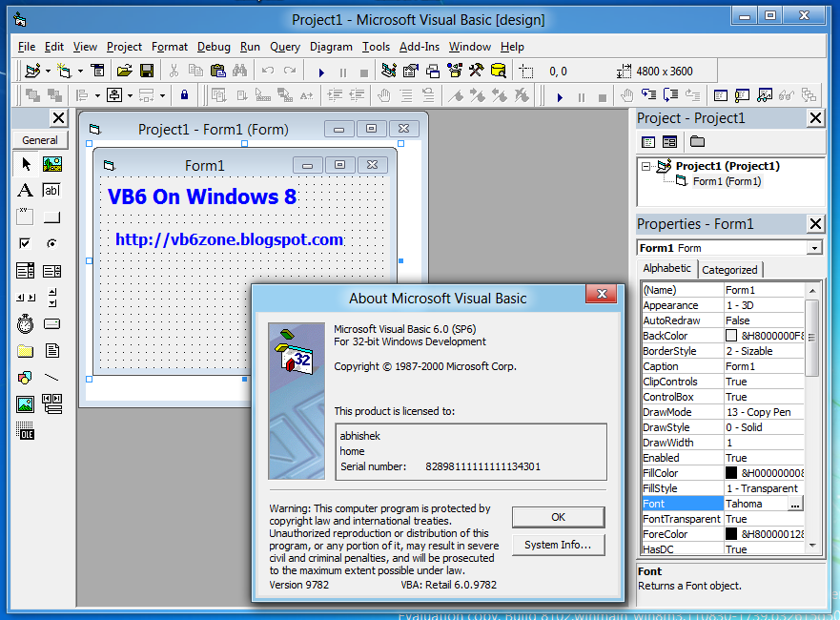Image resolution: width=840 pixels, height=620 pixels.
Task: Select the Enabled property value True
Action: coord(764,458)
